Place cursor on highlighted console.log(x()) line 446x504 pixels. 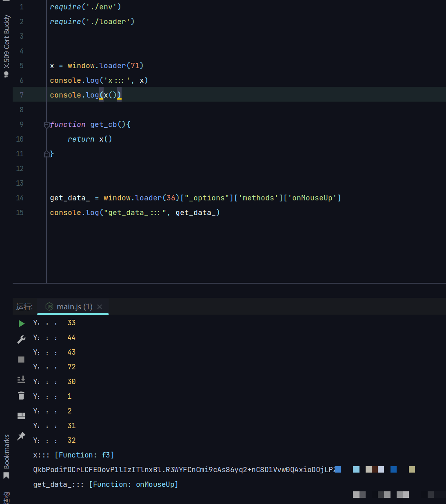click(85, 95)
